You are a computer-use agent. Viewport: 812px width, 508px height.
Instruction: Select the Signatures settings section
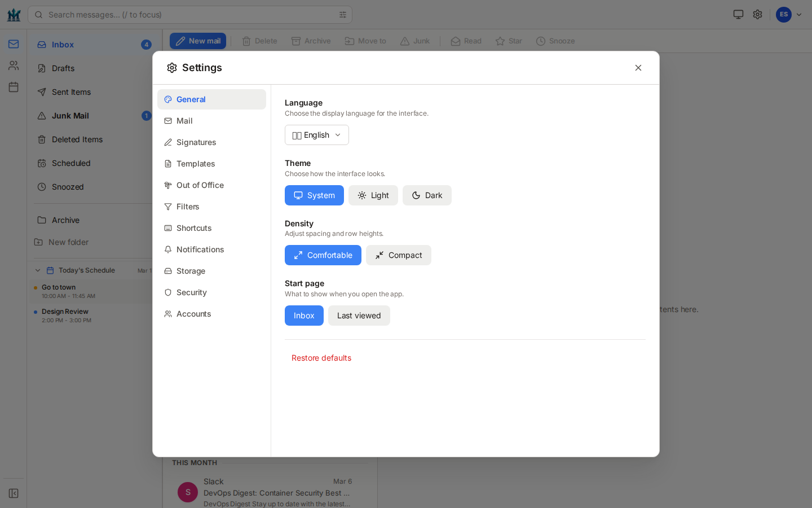[x=196, y=142]
